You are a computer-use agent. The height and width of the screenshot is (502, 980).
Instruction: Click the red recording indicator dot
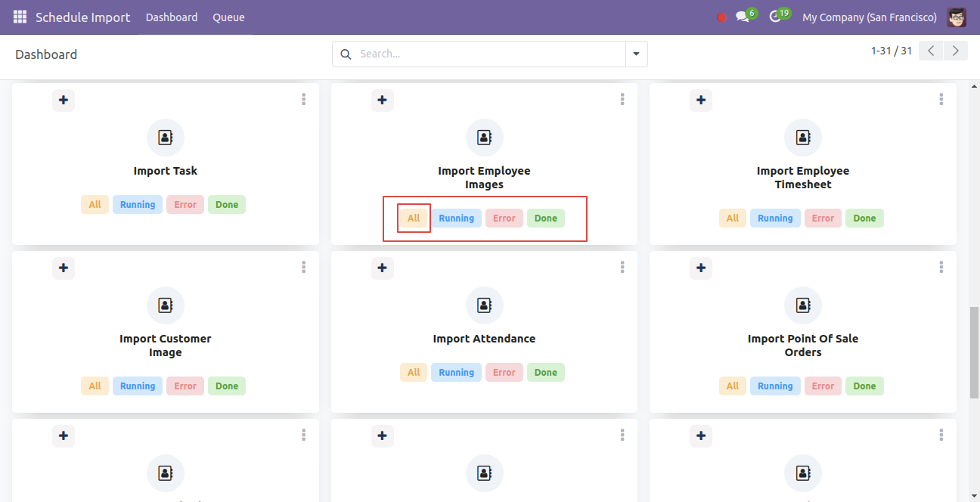point(721,17)
